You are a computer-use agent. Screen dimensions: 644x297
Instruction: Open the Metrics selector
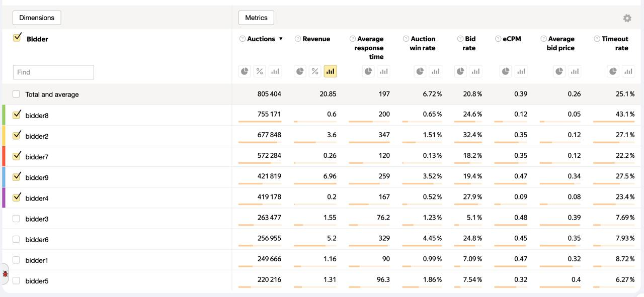[256, 18]
